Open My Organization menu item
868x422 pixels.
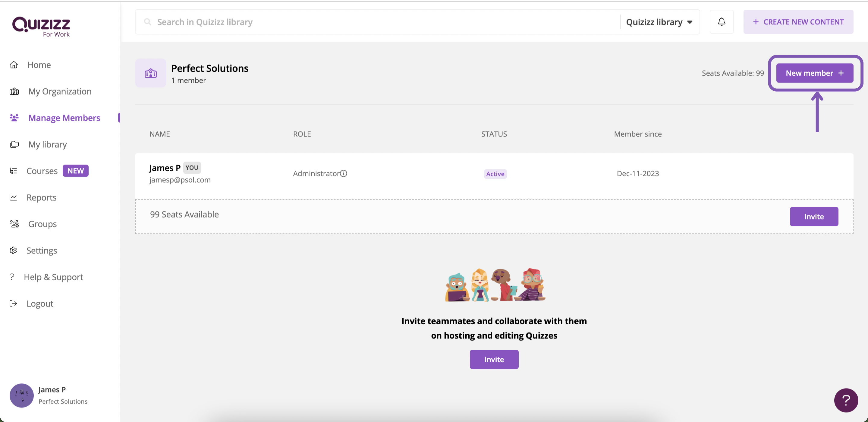[x=60, y=91]
